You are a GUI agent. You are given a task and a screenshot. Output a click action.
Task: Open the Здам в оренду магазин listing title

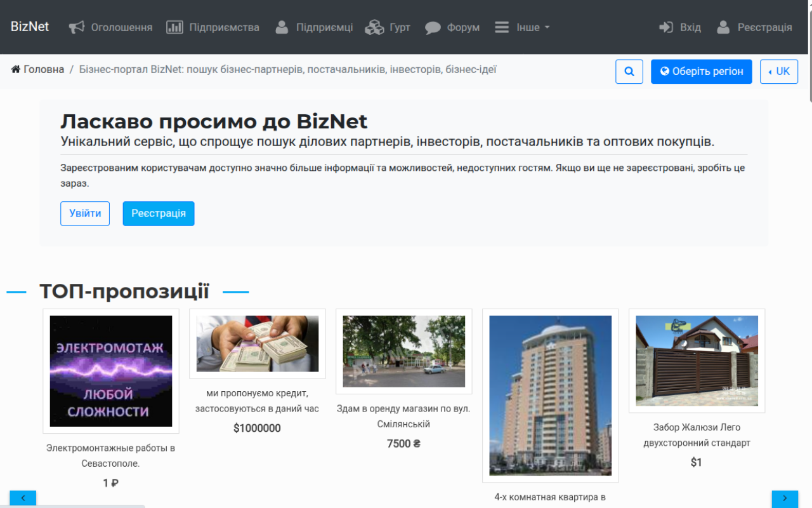coord(404,417)
